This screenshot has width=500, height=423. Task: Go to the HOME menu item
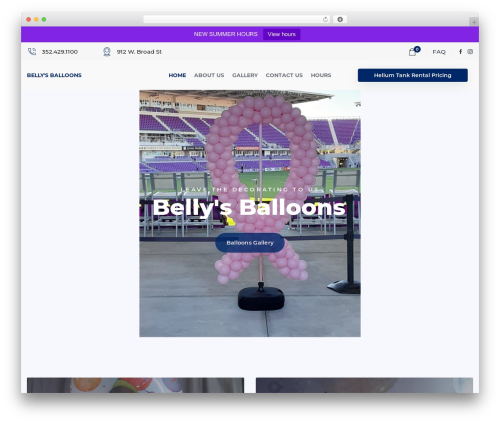(177, 75)
